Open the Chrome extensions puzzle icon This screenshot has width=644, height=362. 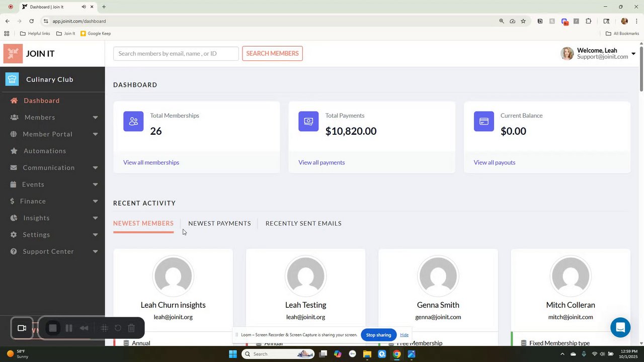click(x=589, y=21)
